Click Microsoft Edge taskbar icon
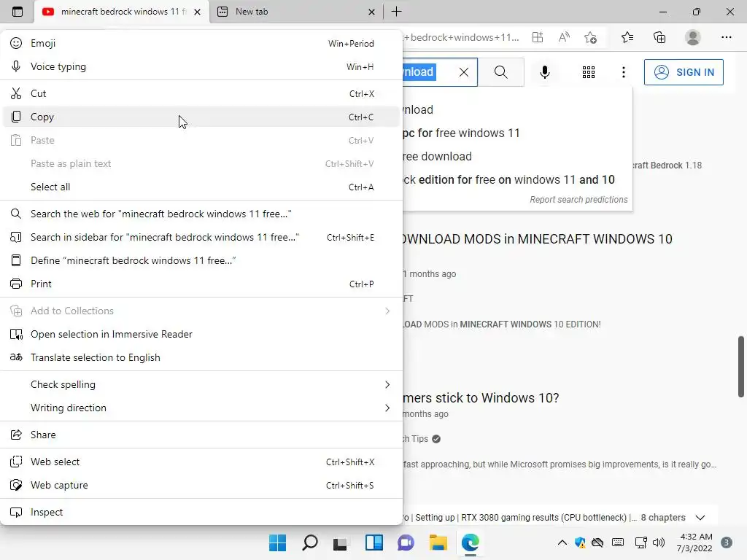Viewport: 747px width, 560px height. click(x=471, y=542)
